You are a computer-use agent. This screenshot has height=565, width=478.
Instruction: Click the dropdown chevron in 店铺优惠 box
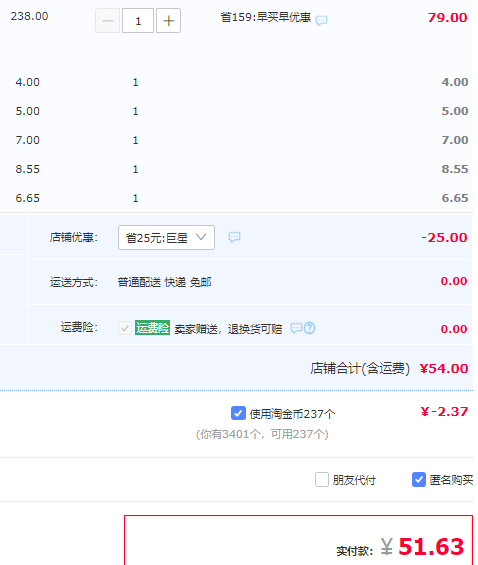pos(201,237)
